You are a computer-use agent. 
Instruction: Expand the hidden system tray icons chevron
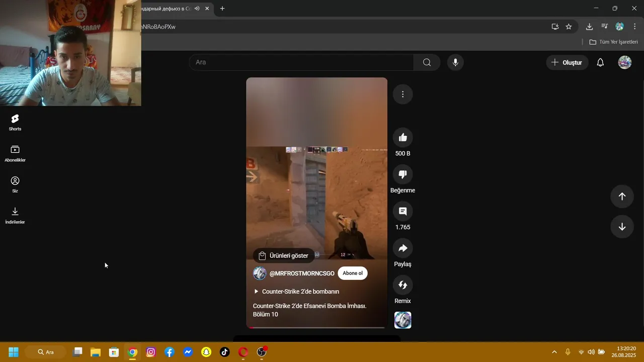(x=554, y=352)
